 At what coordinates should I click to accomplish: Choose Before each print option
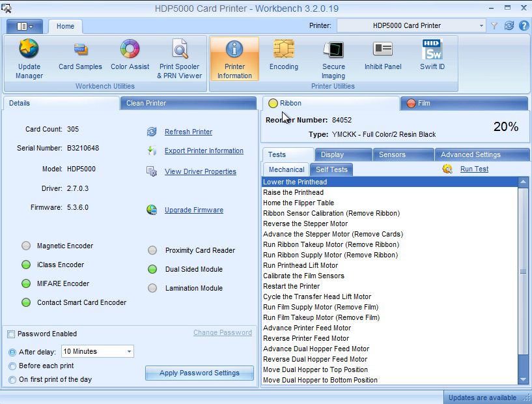tap(12, 366)
